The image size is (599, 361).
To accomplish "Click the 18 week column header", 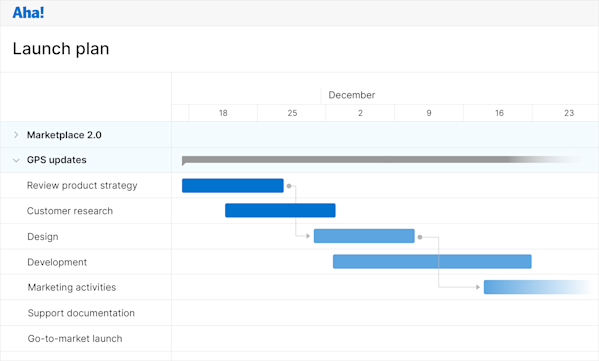I will (x=223, y=113).
